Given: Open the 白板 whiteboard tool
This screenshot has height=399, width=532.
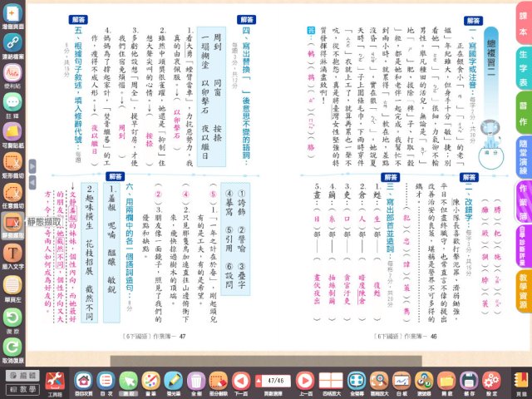Looking at the screenshot, I should pyautogui.click(x=401, y=382).
